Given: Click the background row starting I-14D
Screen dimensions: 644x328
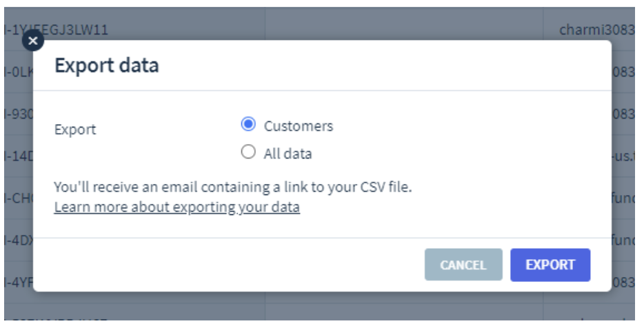Looking at the screenshot, I should point(19,156).
